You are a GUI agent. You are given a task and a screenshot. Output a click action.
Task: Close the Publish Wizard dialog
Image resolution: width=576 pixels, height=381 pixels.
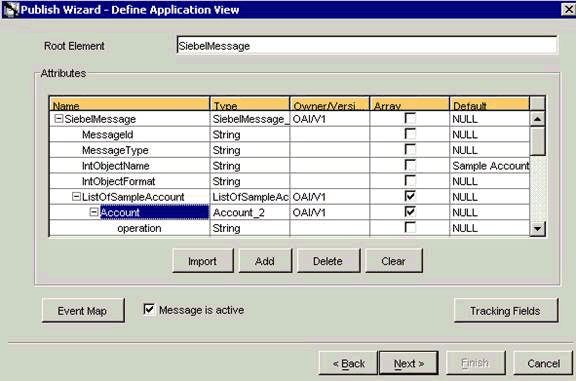568,9
